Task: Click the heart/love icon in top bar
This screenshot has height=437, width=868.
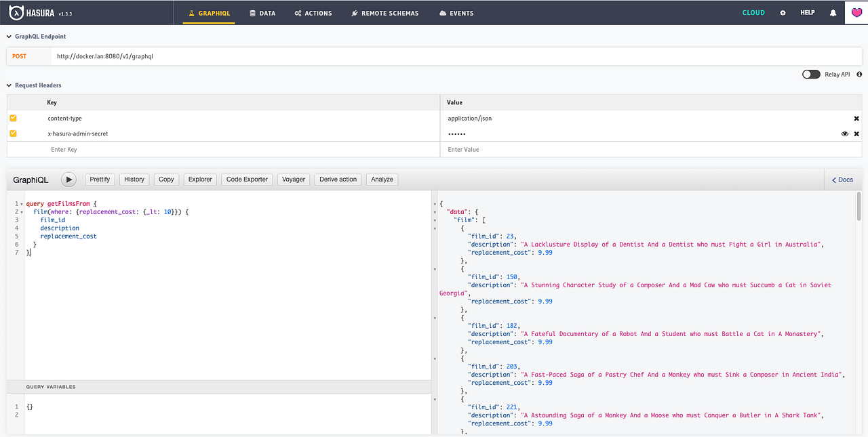Action: 856,12
